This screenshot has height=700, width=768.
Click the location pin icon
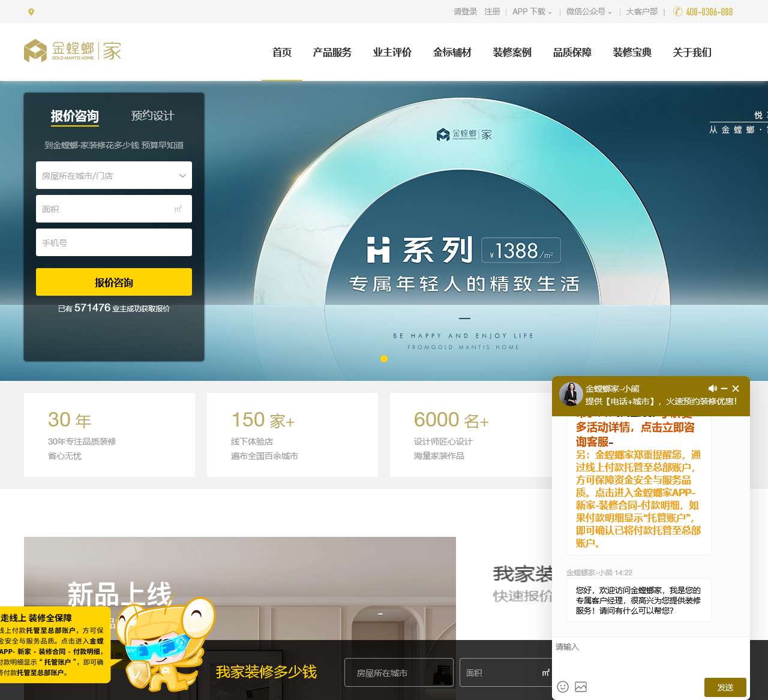pyautogui.click(x=31, y=12)
